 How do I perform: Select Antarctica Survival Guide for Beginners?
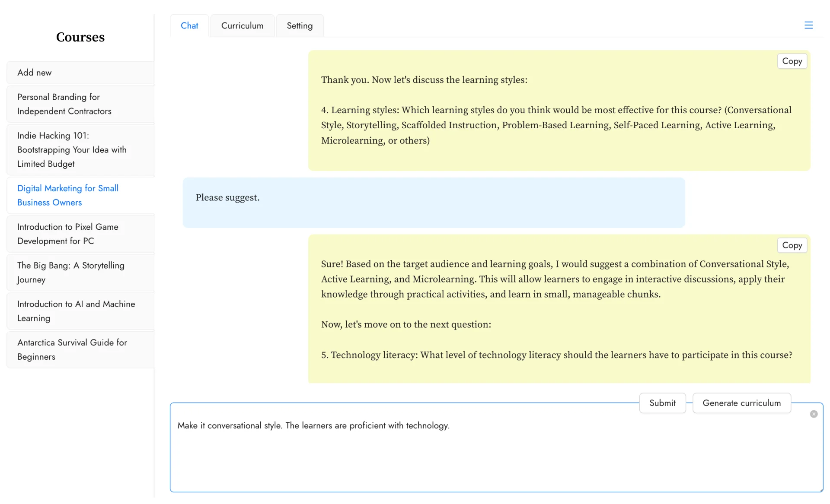pyautogui.click(x=80, y=349)
